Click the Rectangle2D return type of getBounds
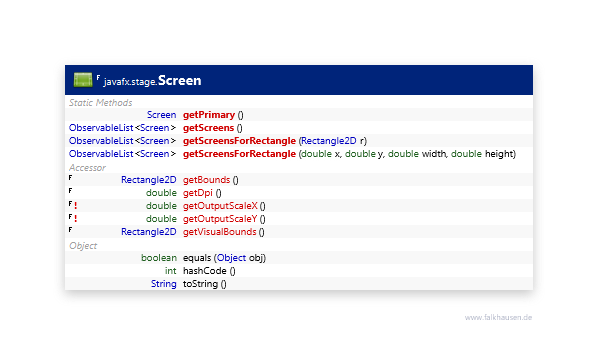This screenshot has width=589, height=363. click(x=149, y=180)
